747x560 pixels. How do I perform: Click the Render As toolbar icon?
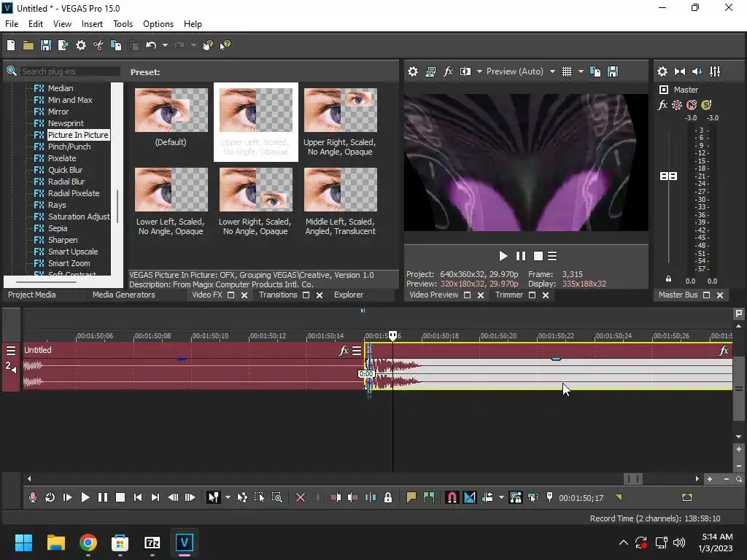click(x=63, y=45)
